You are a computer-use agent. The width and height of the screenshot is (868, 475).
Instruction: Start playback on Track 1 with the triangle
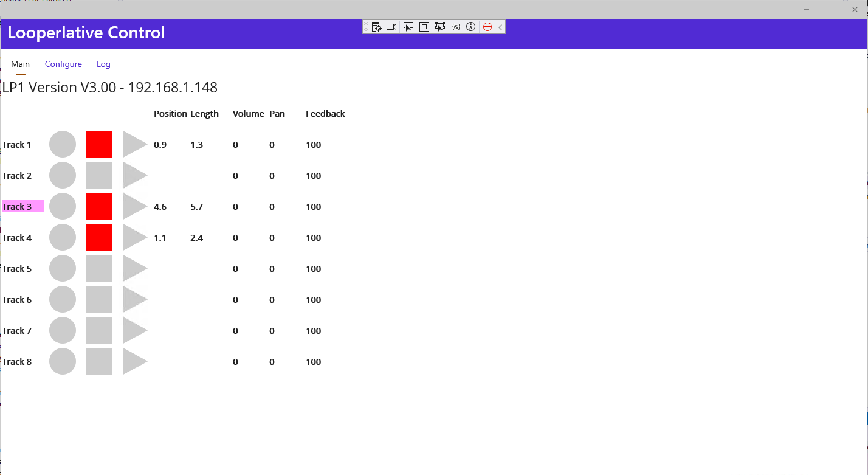[x=135, y=144]
